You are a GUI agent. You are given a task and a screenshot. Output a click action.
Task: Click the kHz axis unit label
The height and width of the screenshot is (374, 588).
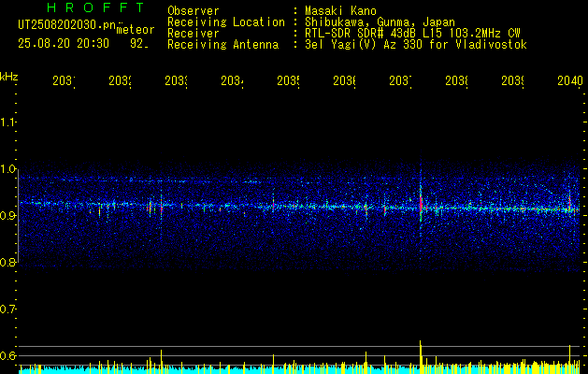click(9, 77)
